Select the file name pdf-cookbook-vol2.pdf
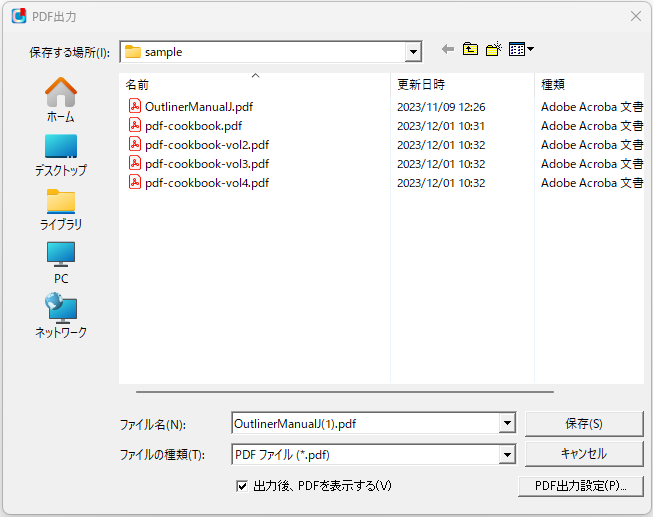 [x=207, y=145]
